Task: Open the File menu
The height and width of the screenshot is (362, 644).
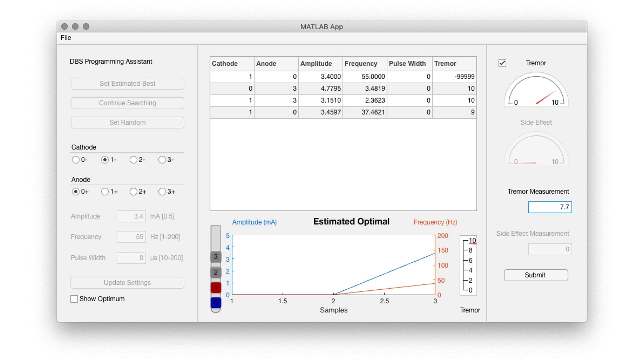Action: pos(66,38)
